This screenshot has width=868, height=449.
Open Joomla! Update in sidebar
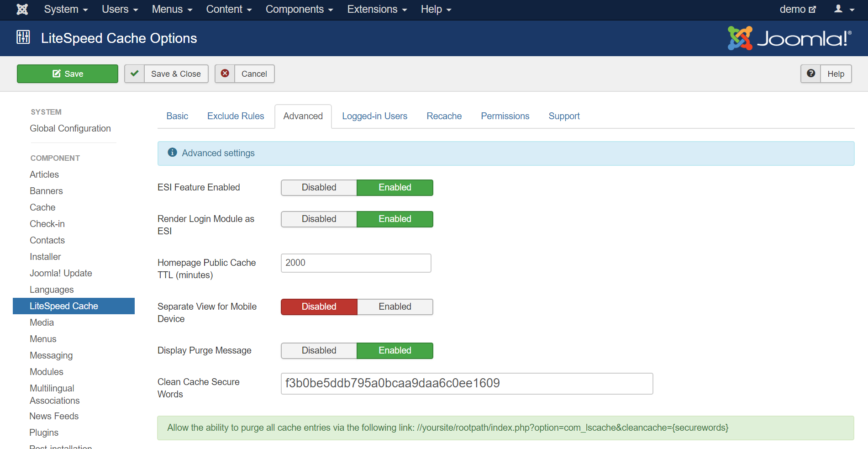coord(61,273)
